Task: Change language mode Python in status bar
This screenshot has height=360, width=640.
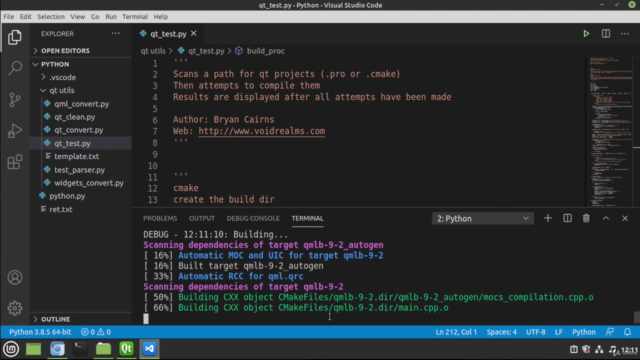Action: 584,332
